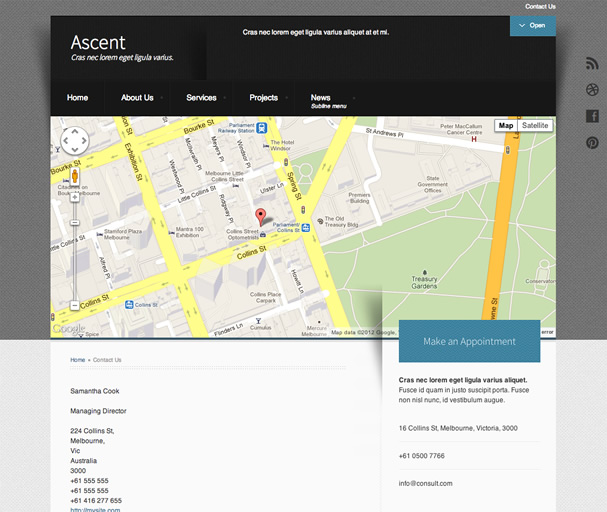
Task: Select the Street View pegman icon
Action: [x=75, y=176]
